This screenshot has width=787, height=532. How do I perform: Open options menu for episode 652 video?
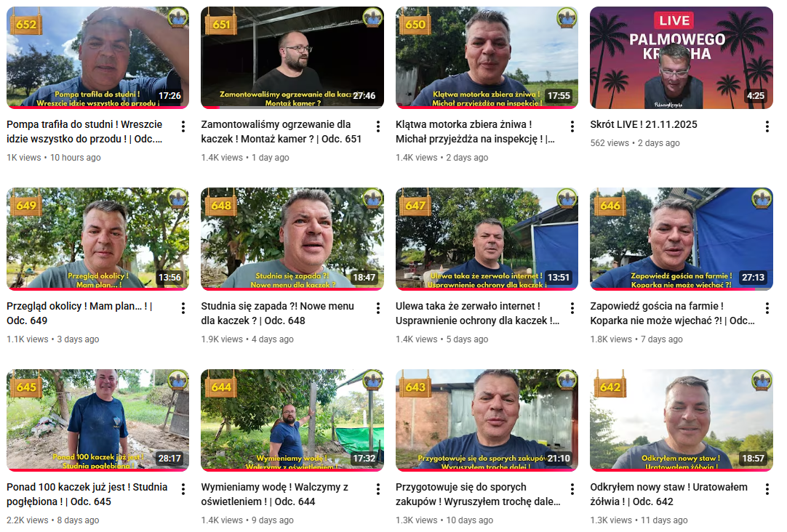point(183,126)
